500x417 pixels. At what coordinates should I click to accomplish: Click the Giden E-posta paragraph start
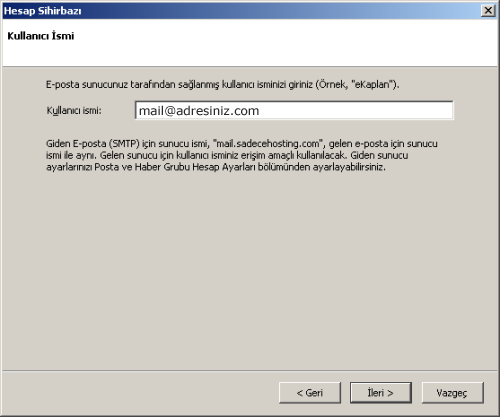coord(76,144)
